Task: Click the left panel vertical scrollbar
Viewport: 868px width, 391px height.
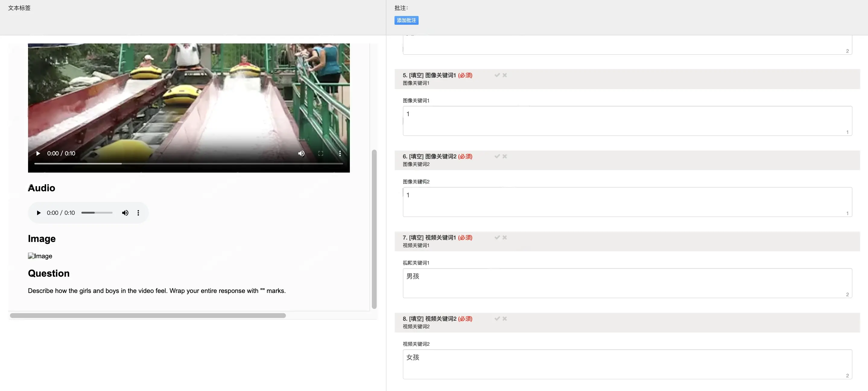Action: click(x=374, y=229)
